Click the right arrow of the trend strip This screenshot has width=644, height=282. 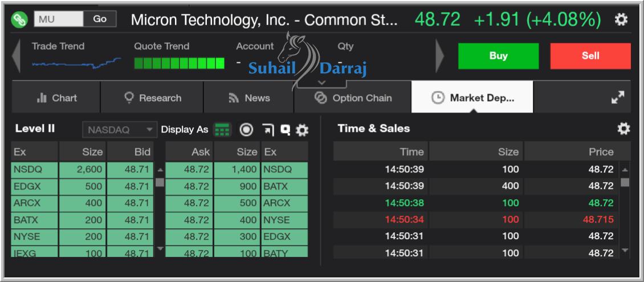439,55
